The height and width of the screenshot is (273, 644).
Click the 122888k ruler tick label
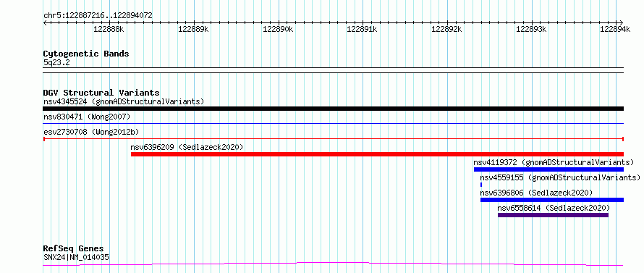(109, 29)
